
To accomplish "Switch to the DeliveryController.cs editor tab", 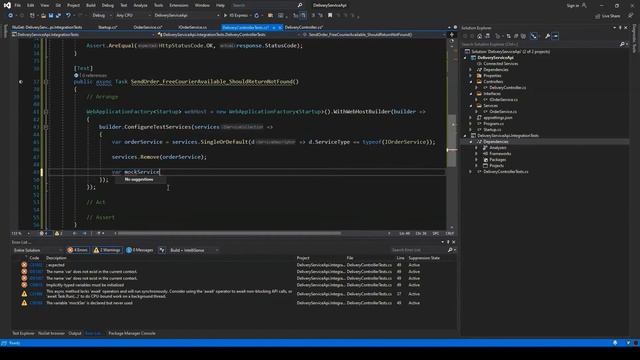I will (x=304, y=27).
